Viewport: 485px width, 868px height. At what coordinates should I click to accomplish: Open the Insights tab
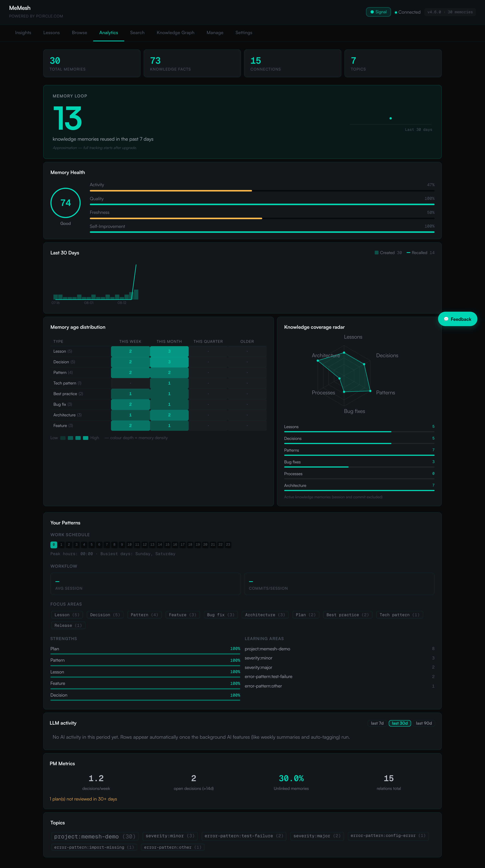click(23, 33)
